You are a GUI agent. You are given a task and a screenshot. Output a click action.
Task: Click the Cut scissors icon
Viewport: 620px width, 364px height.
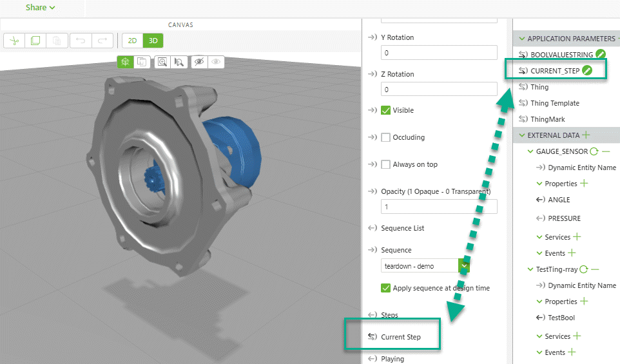click(x=15, y=41)
